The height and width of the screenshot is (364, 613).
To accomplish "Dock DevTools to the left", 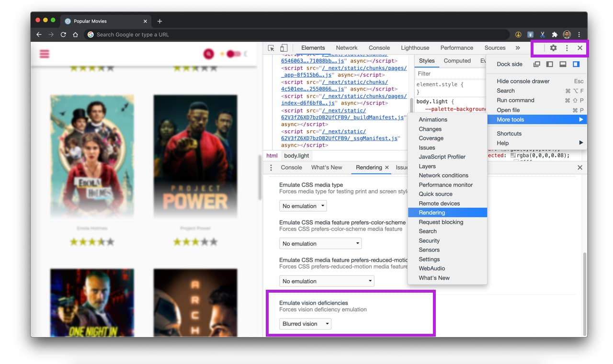I will [550, 64].
